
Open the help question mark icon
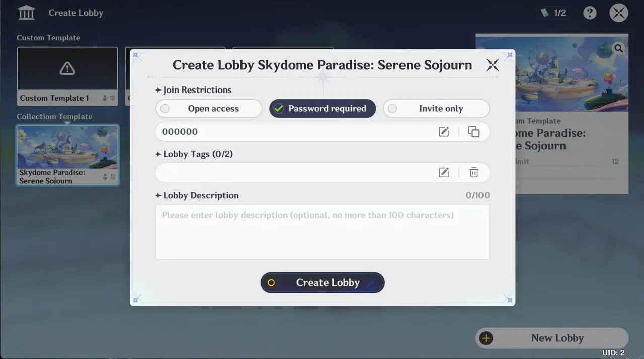[x=590, y=13]
